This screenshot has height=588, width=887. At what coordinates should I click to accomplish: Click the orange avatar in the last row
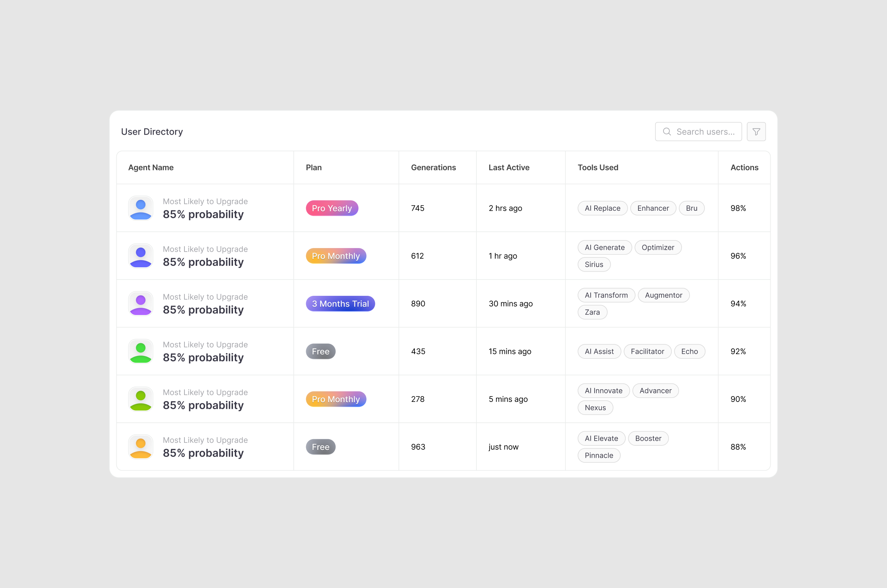(140, 447)
